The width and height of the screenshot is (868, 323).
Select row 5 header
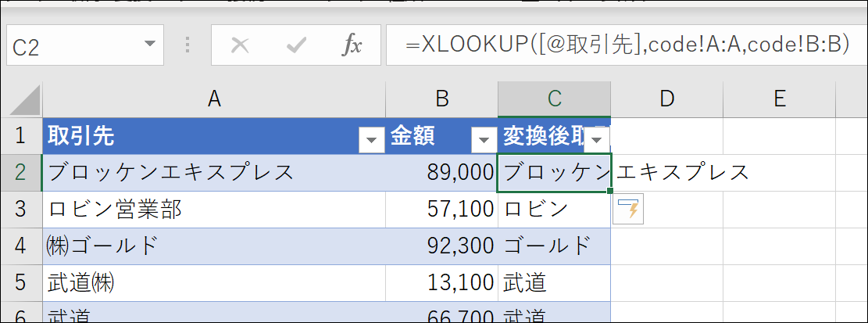(x=21, y=283)
